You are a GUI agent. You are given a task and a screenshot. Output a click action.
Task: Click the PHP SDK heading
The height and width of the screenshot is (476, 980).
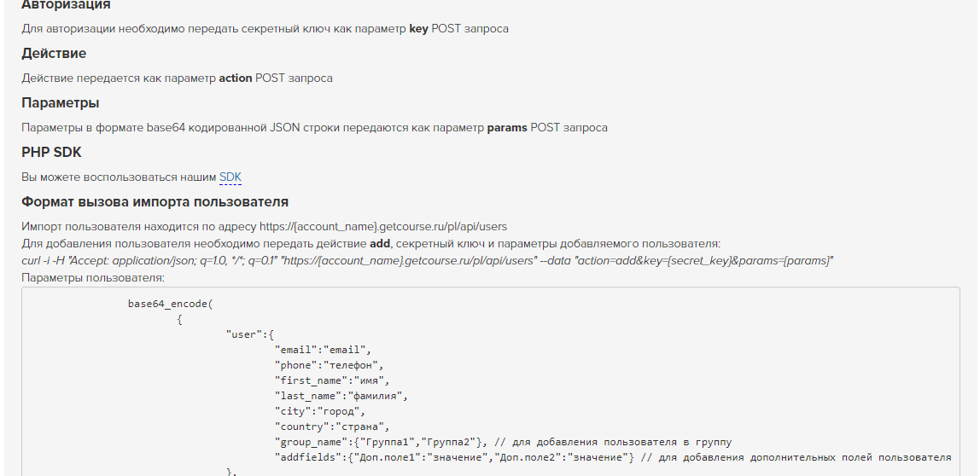coord(51,153)
